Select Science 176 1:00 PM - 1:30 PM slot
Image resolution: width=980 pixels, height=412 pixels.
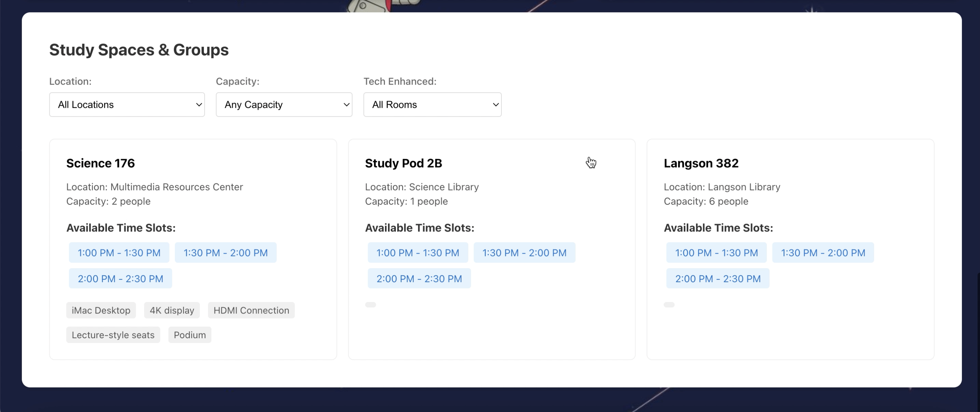coord(119,253)
